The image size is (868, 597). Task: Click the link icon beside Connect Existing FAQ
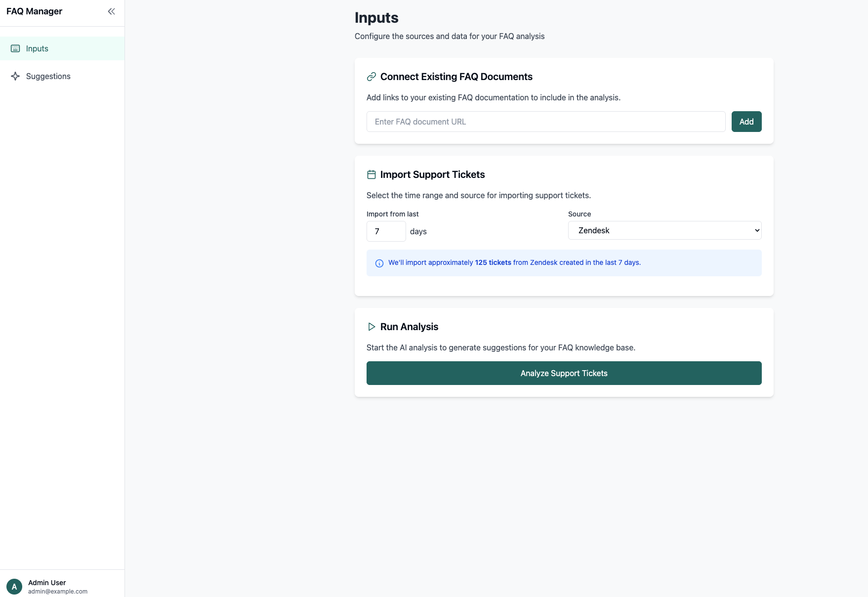[372, 77]
